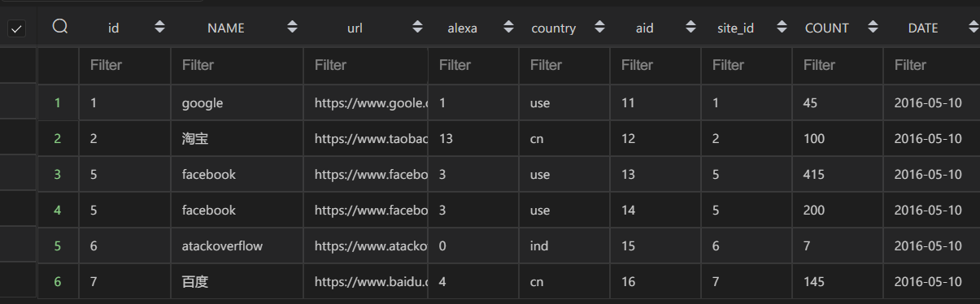This screenshot has height=304, width=980.
Task: Click the DATE column header
Action: 923,28
